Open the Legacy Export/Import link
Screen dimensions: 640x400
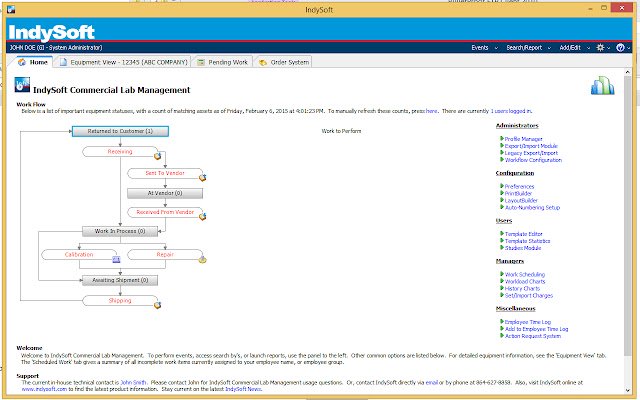pos(531,153)
